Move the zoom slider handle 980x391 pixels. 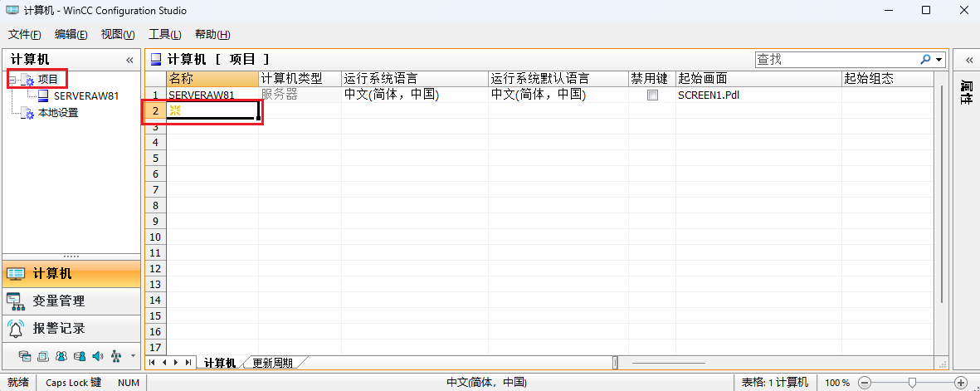[x=913, y=382]
